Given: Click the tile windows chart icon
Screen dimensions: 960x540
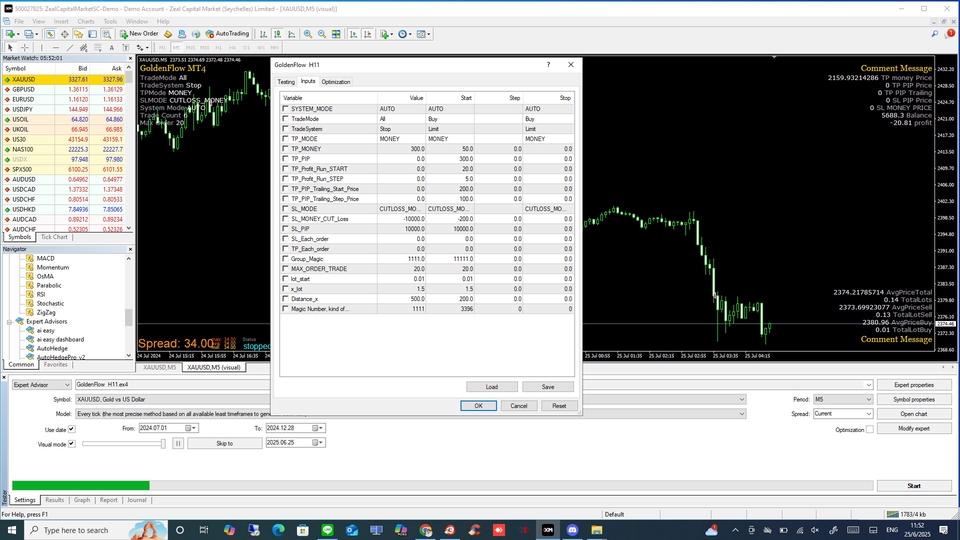Looking at the screenshot, I should [x=338, y=33].
